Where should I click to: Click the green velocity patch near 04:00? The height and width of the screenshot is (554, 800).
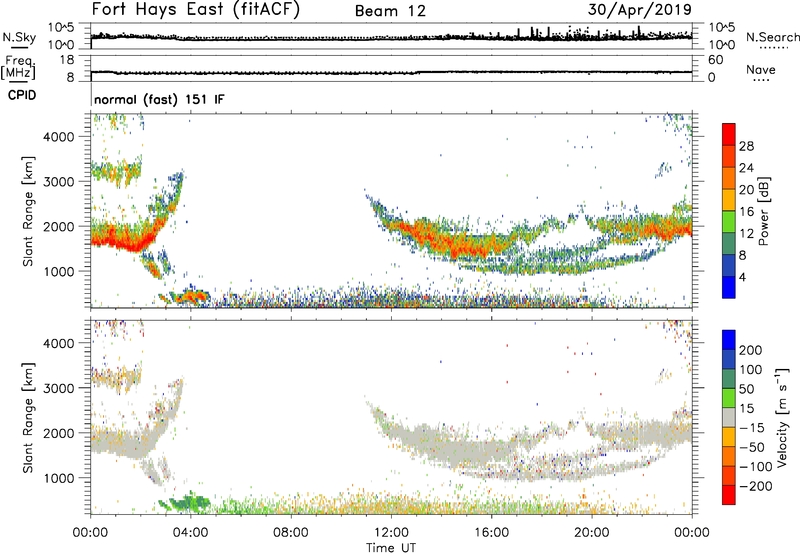(x=188, y=502)
